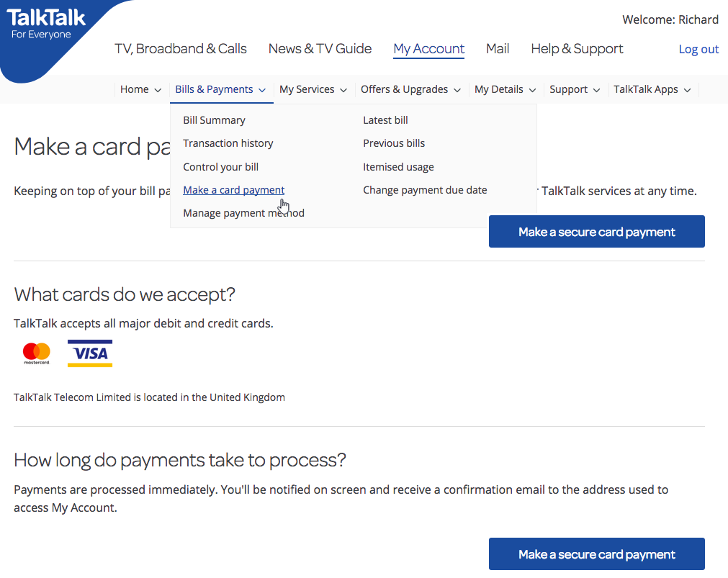Open the My Services dropdown

coord(313,90)
